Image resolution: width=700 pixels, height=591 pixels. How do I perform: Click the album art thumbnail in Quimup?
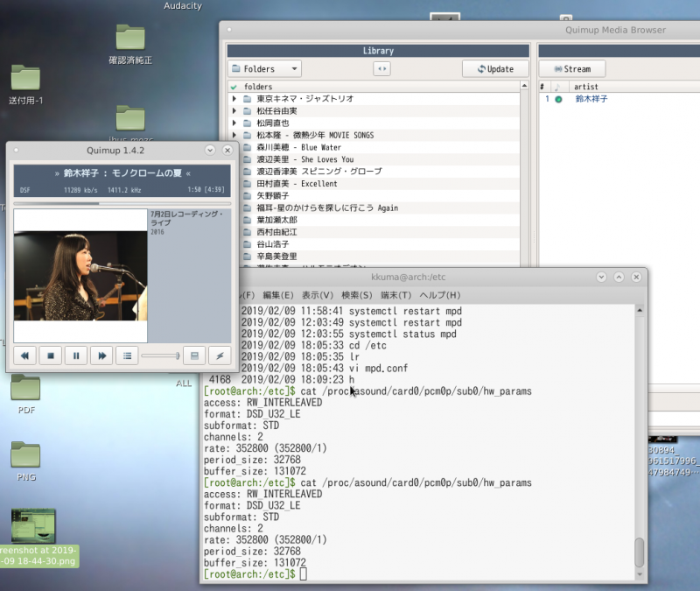[80, 271]
